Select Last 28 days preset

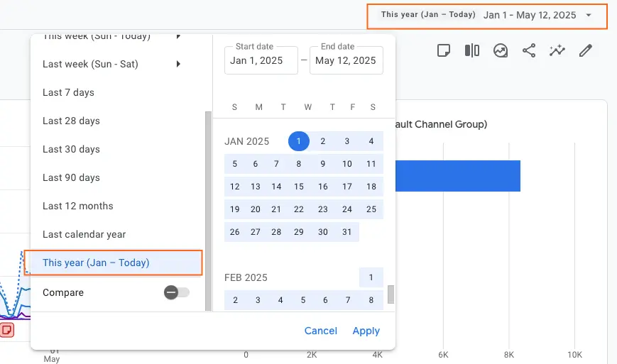(71, 121)
